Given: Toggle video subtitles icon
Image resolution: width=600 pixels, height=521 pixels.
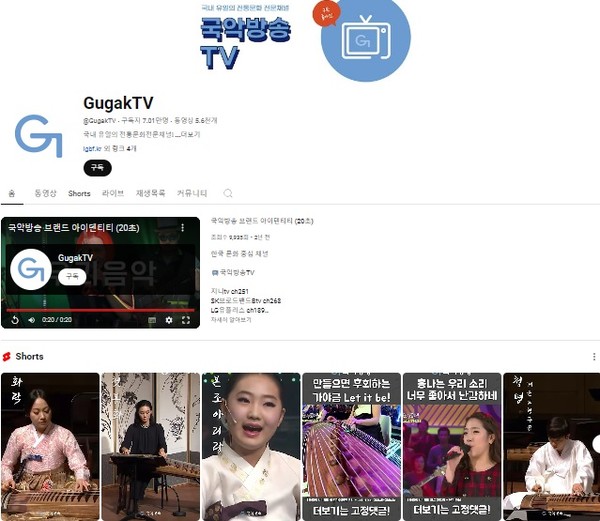Looking at the screenshot, I should tap(152, 320).
